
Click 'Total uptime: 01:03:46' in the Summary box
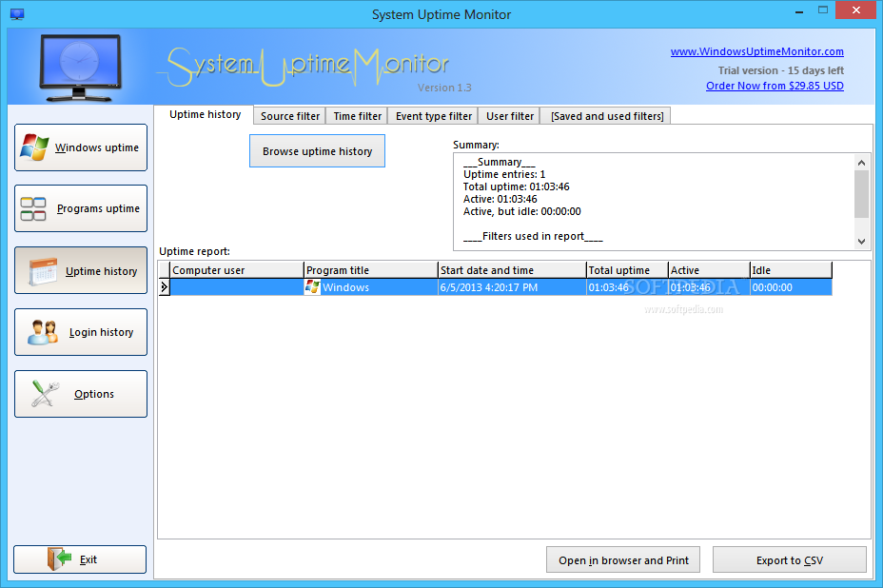coord(517,186)
